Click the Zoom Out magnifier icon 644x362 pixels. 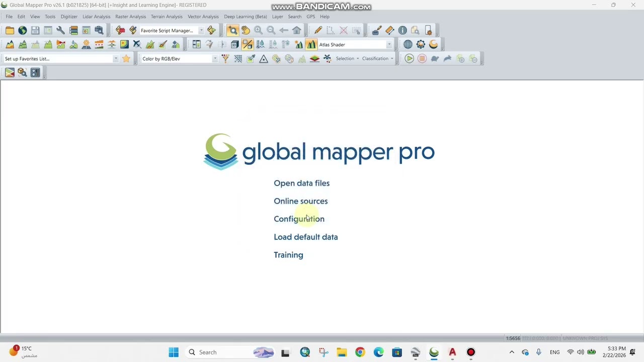[271, 31]
